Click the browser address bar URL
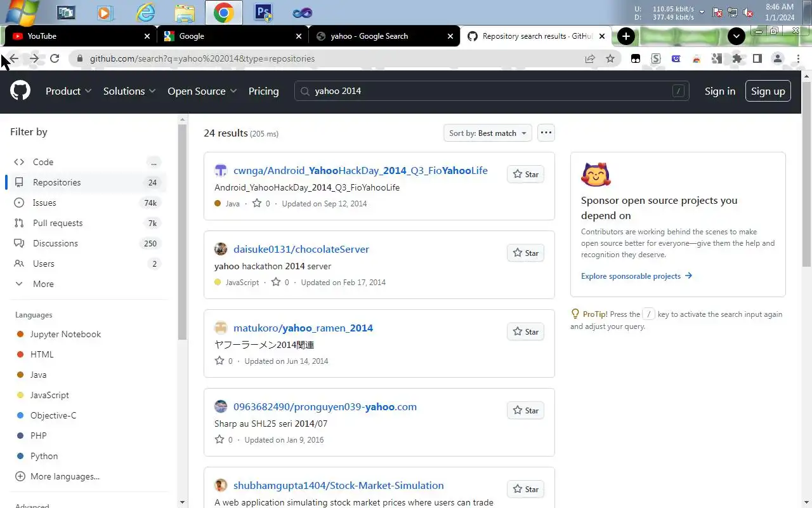 pos(202,58)
